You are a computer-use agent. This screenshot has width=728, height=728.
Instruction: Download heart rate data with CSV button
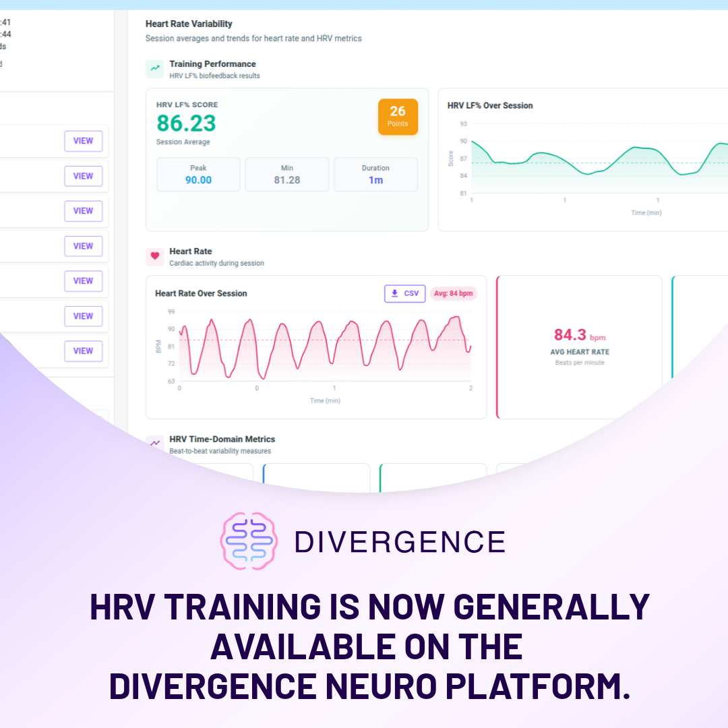coord(405,293)
